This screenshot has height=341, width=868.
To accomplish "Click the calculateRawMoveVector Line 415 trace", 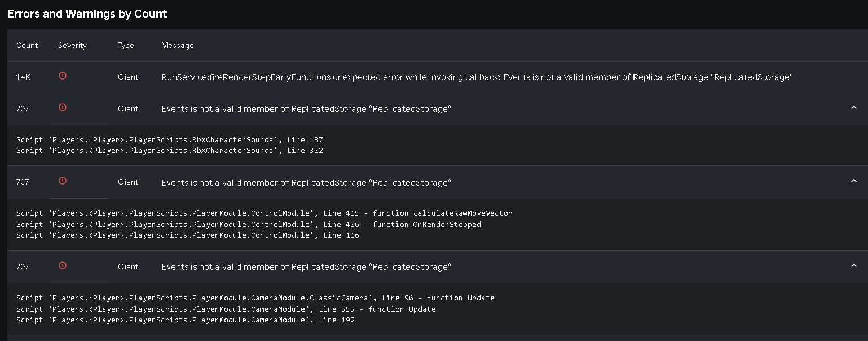I will [x=264, y=213].
